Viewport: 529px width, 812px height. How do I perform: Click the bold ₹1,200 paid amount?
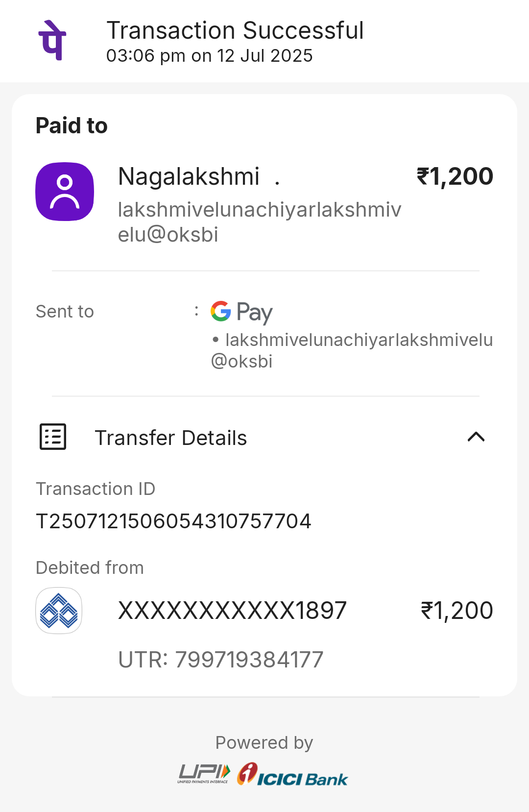[455, 176]
